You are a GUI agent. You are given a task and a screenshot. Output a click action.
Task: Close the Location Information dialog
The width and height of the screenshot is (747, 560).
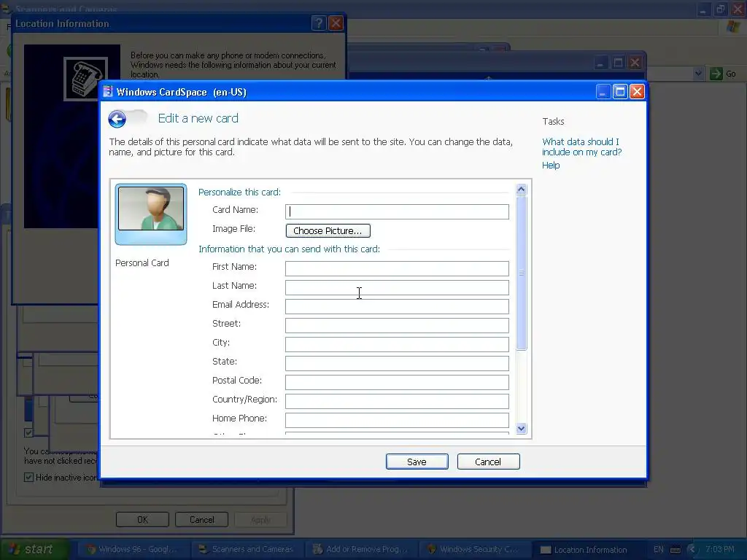coord(336,23)
